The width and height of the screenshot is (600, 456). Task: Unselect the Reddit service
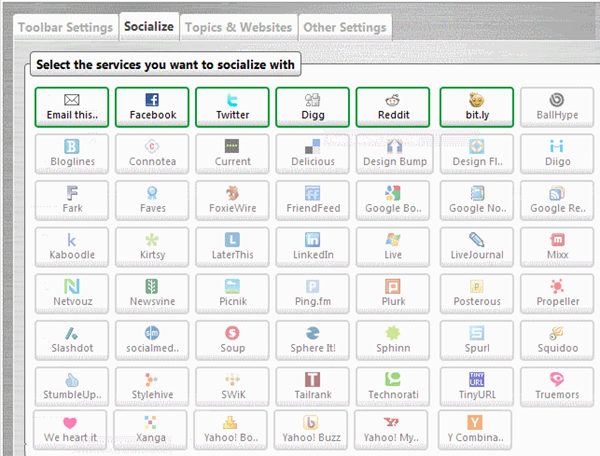[393, 107]
